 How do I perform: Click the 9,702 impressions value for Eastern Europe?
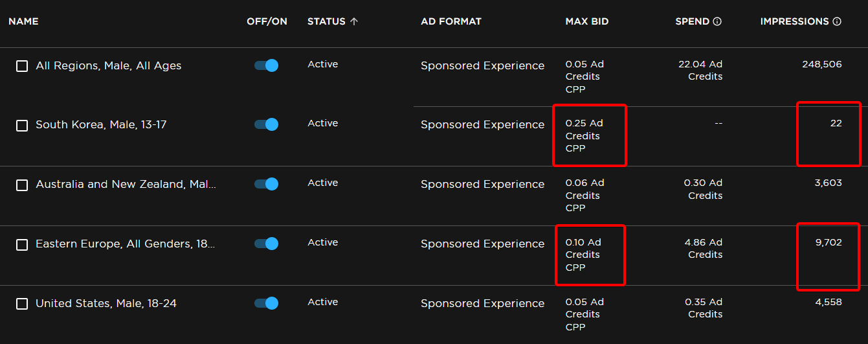pyautogui.click(x=828, y=242)
